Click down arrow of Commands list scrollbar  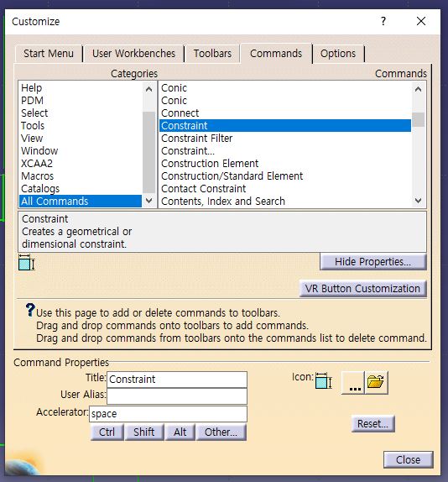(x=418, y=201)
